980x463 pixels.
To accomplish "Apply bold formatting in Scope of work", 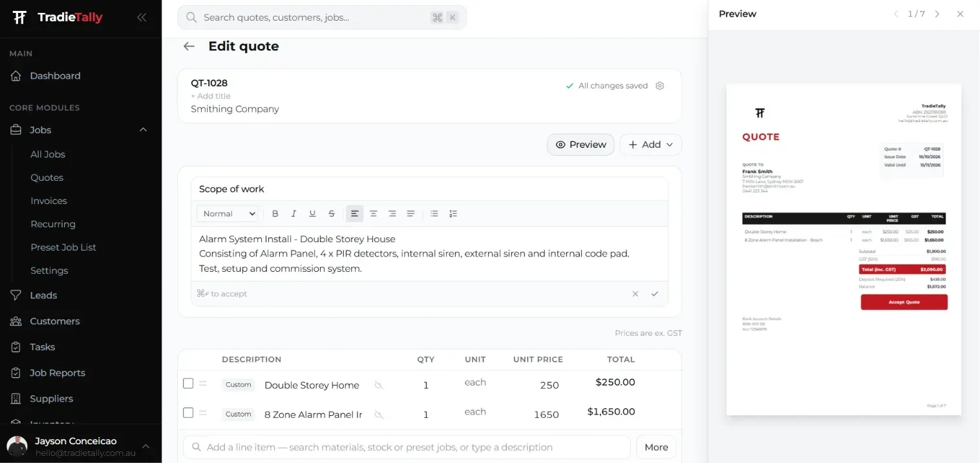I will tap(275, 214).
